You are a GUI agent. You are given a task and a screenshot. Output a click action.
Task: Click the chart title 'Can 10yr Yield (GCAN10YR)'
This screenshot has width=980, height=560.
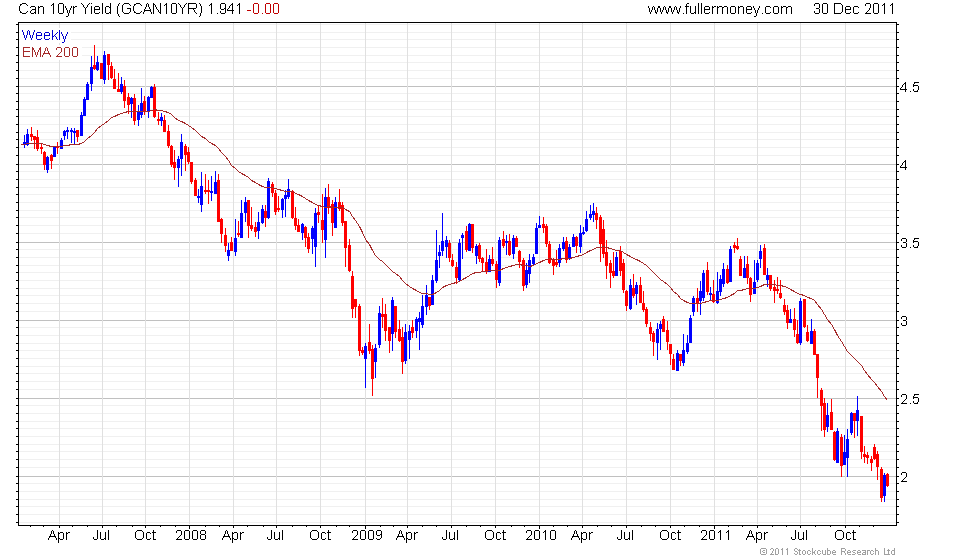tap(111, 9)
